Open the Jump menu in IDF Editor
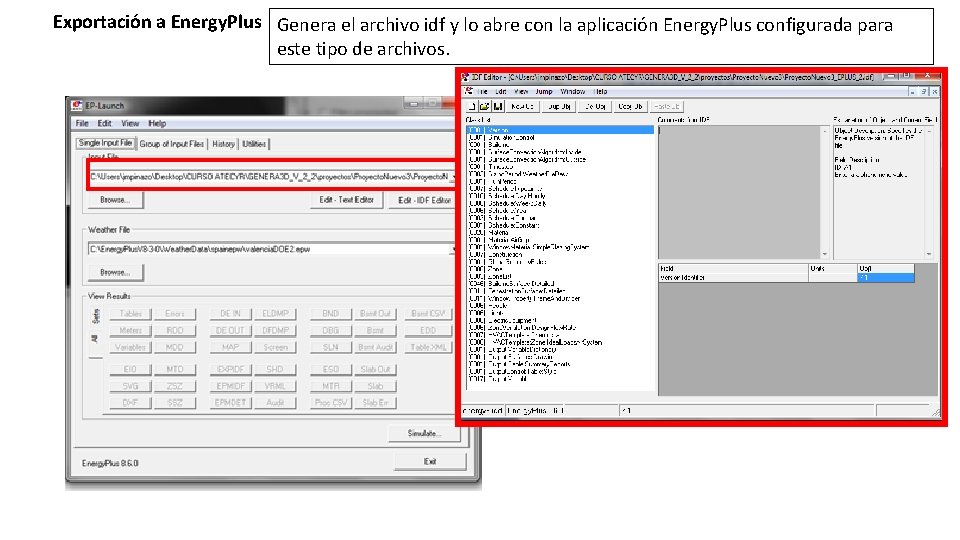The height and width of the screenshot is (540, 960). point(544,91)
